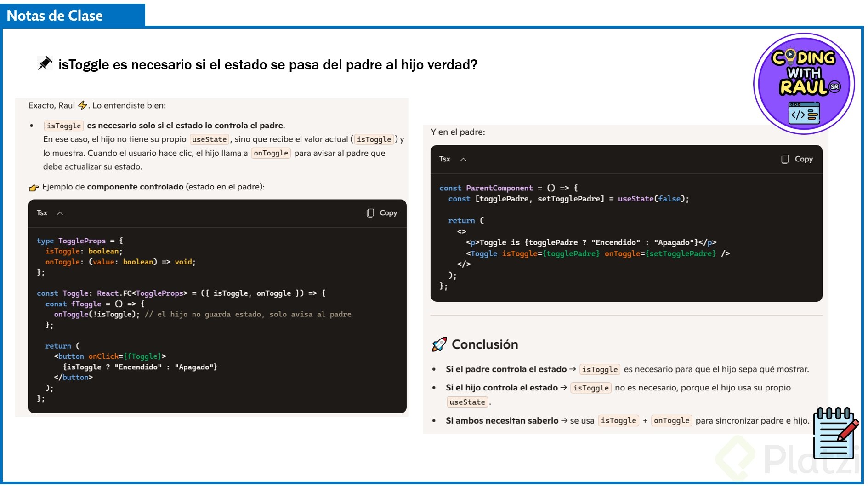The image size is (868, 488).
Task: Click the code line "const fToggle = () => {"
Action: (95, 304)
